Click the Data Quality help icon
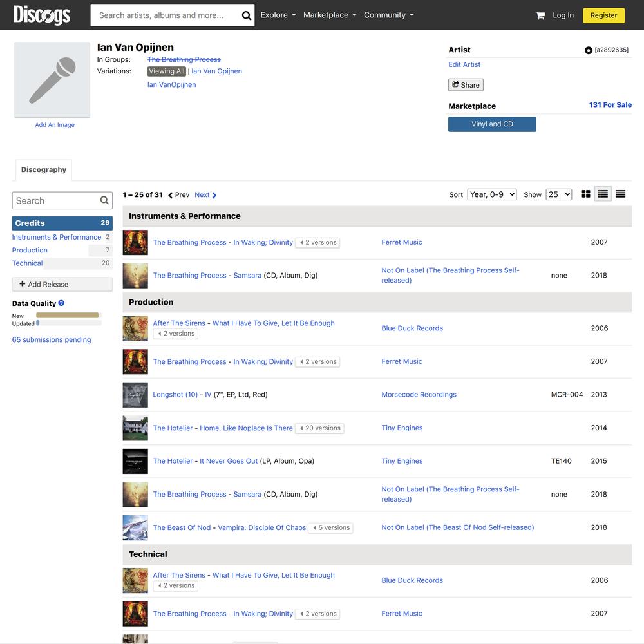The image size is (644, 644). point(61,303)
